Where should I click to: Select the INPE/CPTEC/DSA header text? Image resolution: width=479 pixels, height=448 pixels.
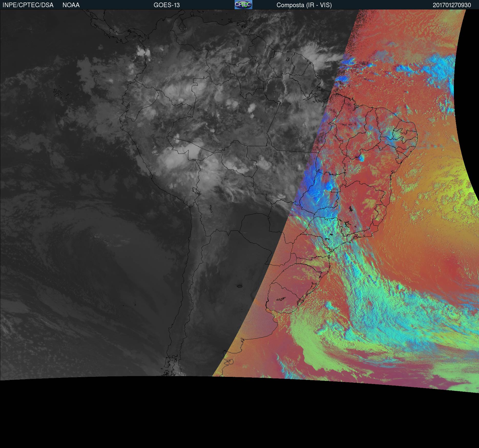click(28, 5)
